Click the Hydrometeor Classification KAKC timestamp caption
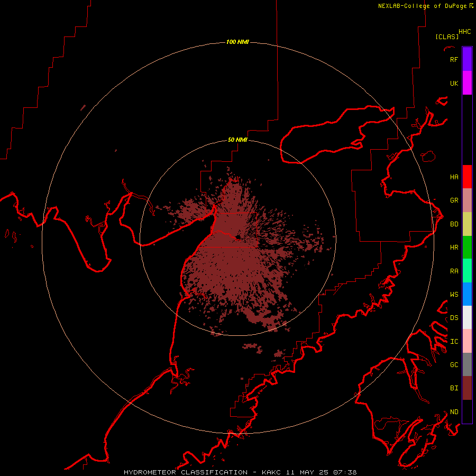This screenshot has width=476, height=476. (x=240, y=472)
